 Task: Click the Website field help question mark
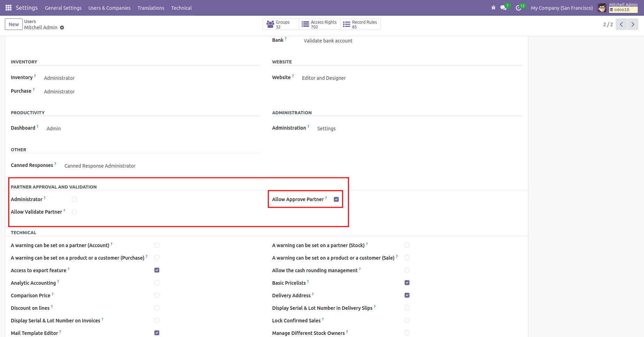point(293,76)
